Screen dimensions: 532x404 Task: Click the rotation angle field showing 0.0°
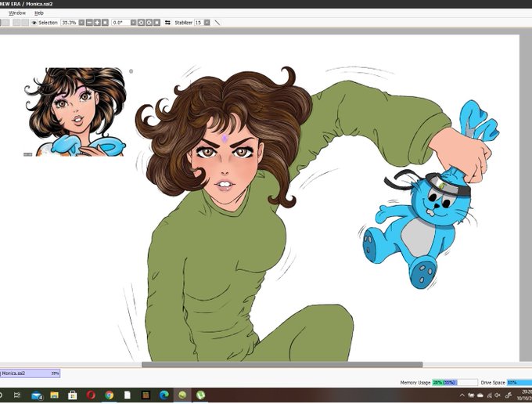point(121,23)
